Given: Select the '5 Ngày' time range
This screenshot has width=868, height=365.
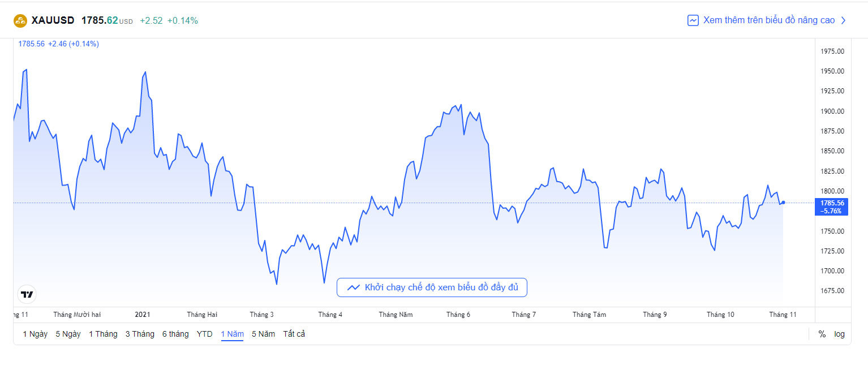Looking at the screenshot, I should click(68, 334).
